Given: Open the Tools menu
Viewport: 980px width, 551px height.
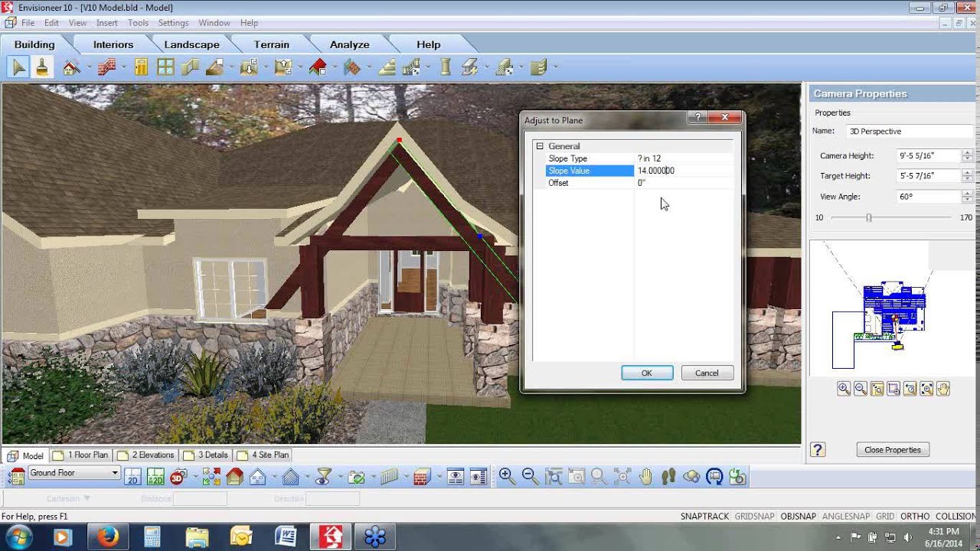Looking at the screenshot, I should click(138, 23).
